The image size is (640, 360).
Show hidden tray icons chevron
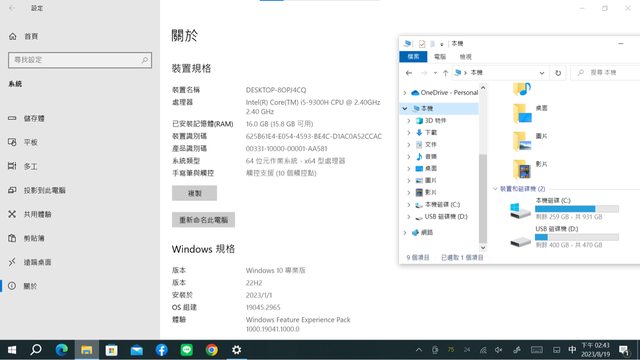(x=419, y=350)
